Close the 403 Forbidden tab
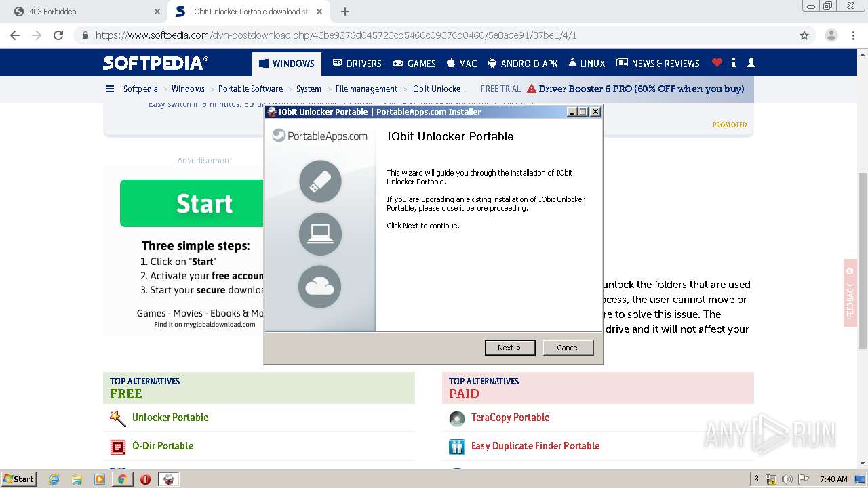 coord(157,12)
